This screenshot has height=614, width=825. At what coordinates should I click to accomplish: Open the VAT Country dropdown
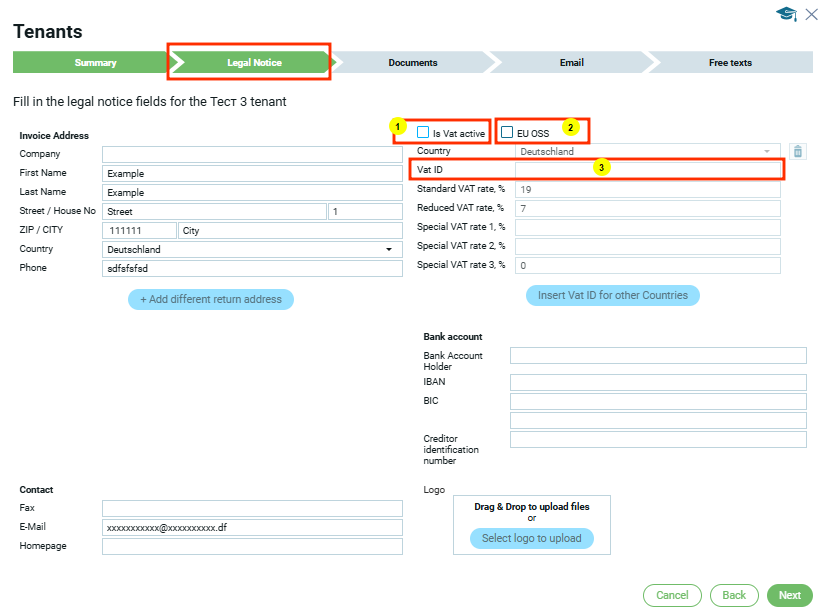click(x=647, y=152)
